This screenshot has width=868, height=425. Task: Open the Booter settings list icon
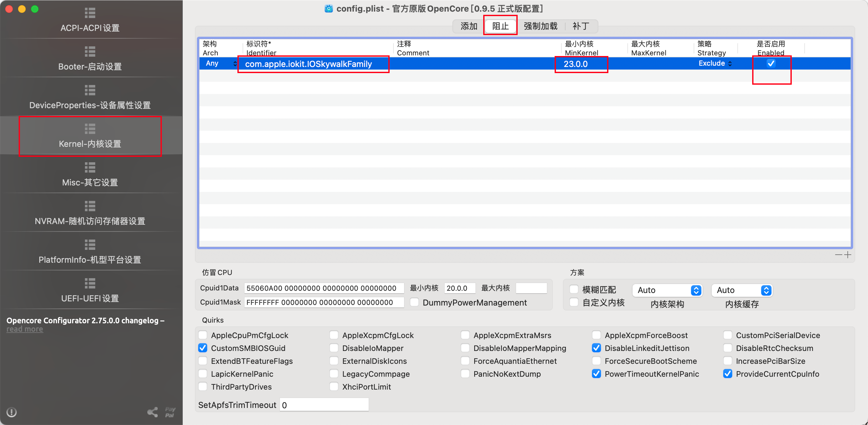click(x=90, y=52)
